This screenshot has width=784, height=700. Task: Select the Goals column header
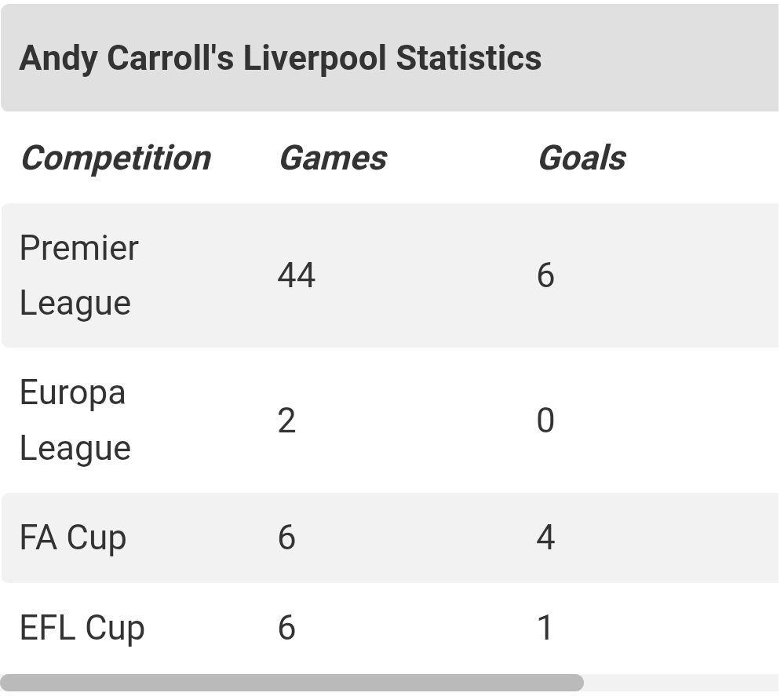pyautogui.click(x=582, y=158)
